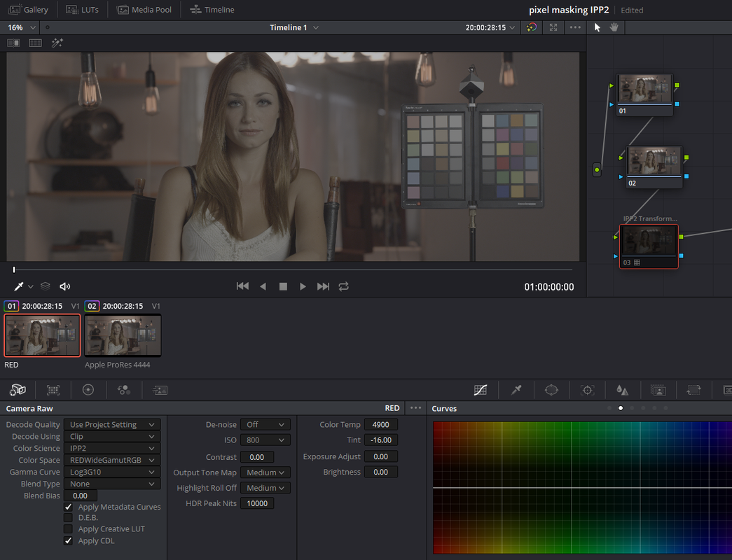Open the RGB Mixer palette icon
732x560 pixels.
click(x=124, y=390)
